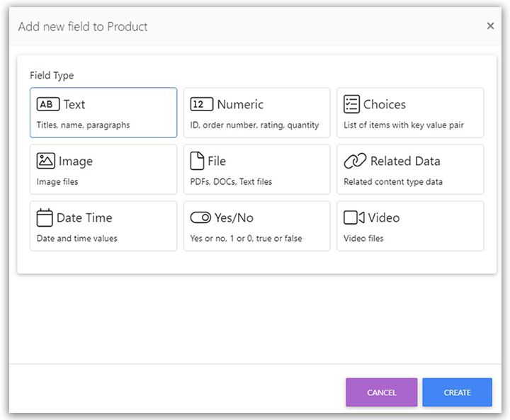Viewport: 510px width, 420px height.
Task: Click the File document icon
Action: (x=197, y=161)
